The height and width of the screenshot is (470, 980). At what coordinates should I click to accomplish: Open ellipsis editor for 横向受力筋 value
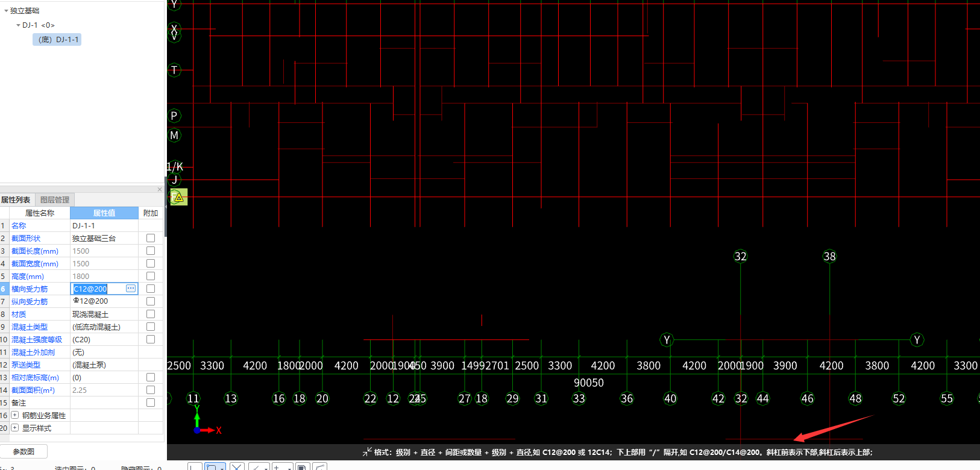[131, 289]
